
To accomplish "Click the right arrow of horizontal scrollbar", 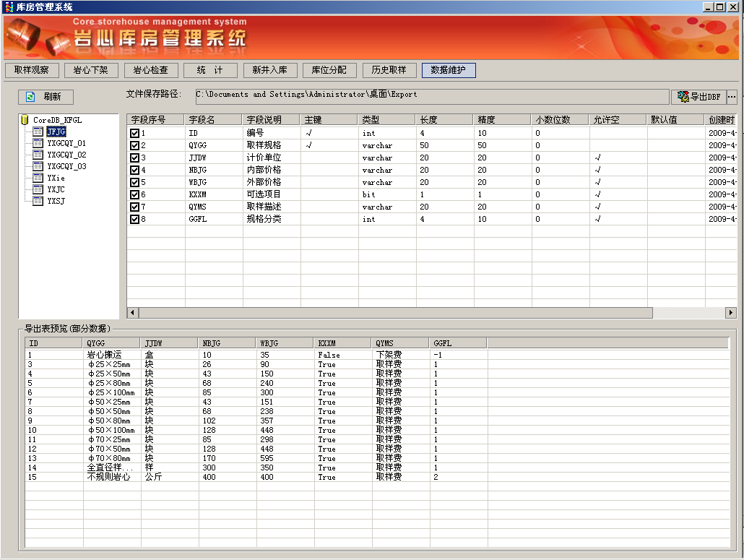I will [731, 313].
